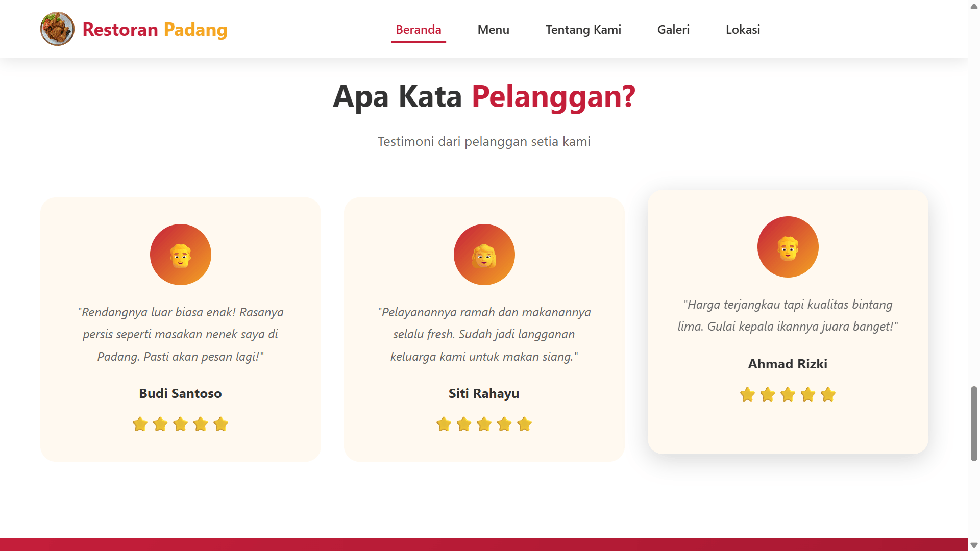Click the first star under Siti Rahayu
The height and width of the screenshot is (551, 980).
pos(444,424)
